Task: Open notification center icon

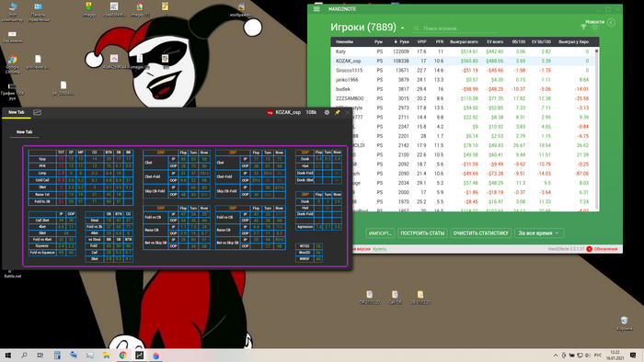Action: 633,356
